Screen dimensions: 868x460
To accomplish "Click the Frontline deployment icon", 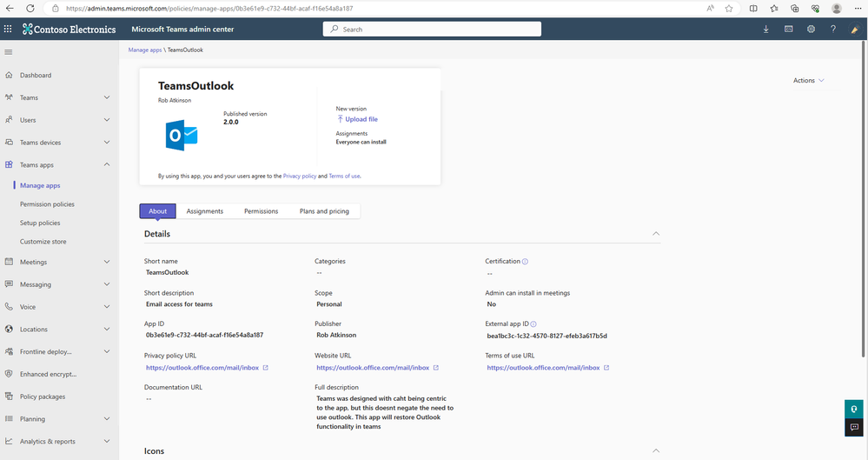I will click(x=9, y=351).
